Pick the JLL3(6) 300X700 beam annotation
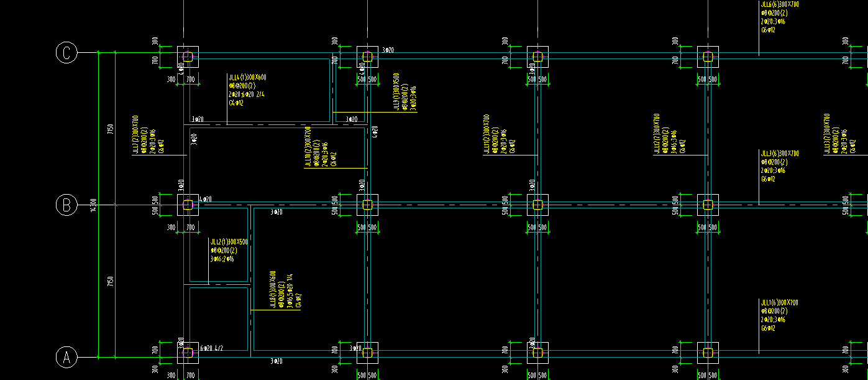868x380 pixels. pos(780,166)
